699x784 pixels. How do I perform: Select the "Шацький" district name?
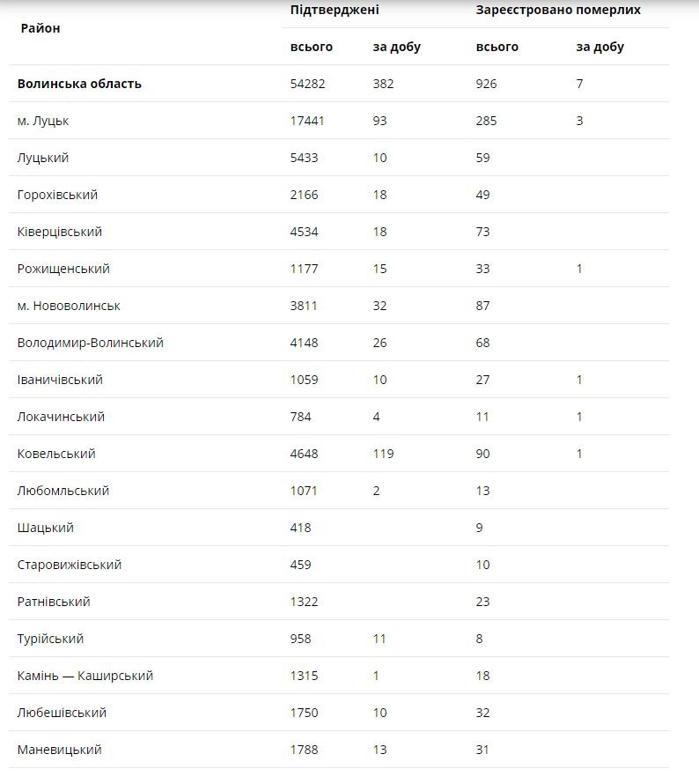[45, 528]
